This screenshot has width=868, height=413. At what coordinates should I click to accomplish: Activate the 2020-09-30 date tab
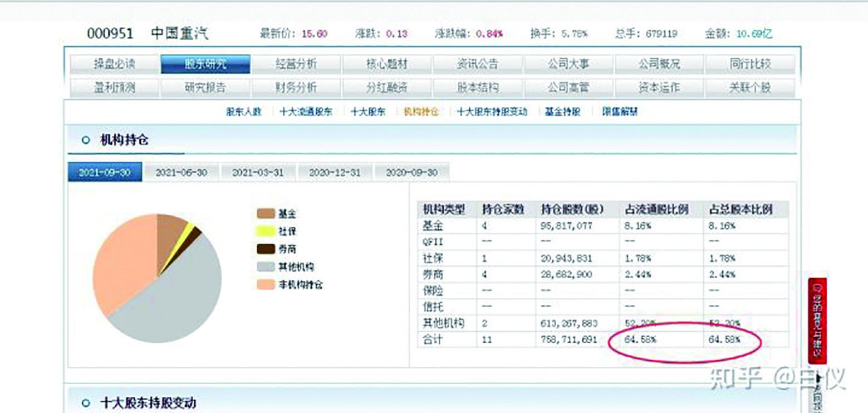pyautogui.click(x=411, y=173)
